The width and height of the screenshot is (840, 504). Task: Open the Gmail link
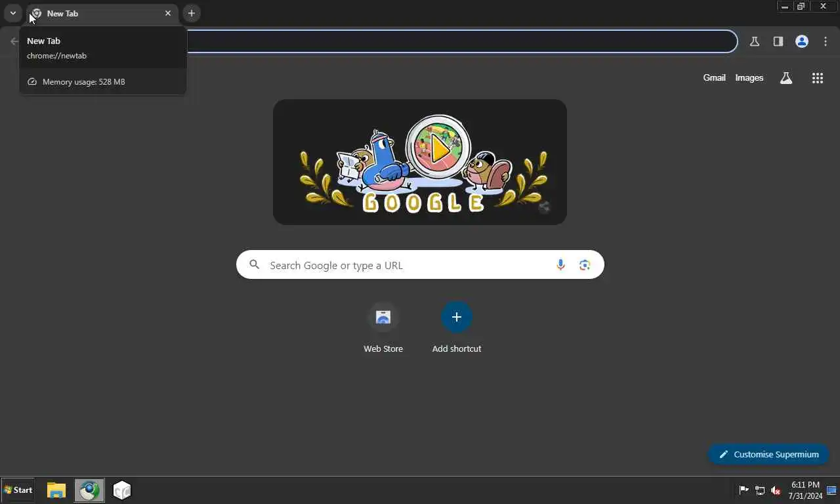[x=714, y=77]
